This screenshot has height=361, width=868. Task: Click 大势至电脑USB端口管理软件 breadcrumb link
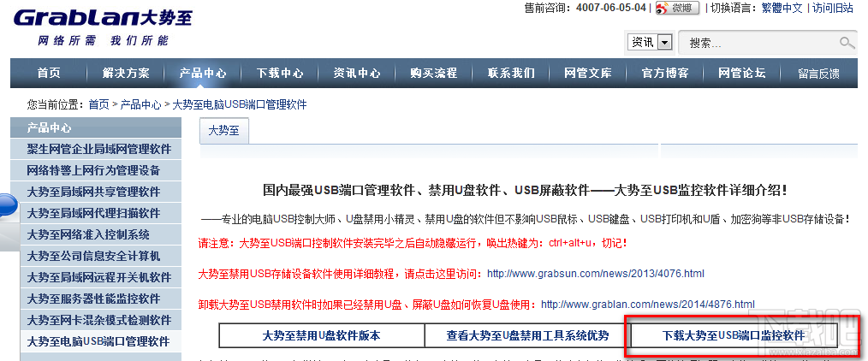click(239, 104)
